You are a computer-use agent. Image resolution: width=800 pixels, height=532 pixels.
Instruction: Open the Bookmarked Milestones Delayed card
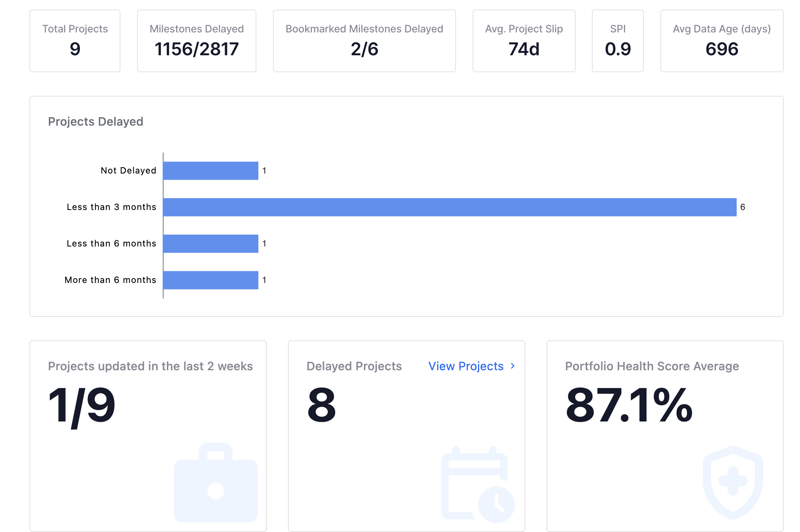pos(364,41)
